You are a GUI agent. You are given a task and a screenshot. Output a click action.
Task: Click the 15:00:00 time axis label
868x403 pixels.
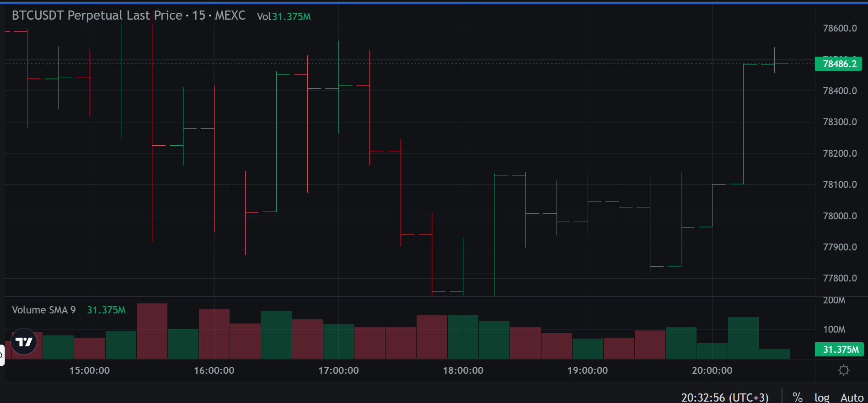(90, 371)
